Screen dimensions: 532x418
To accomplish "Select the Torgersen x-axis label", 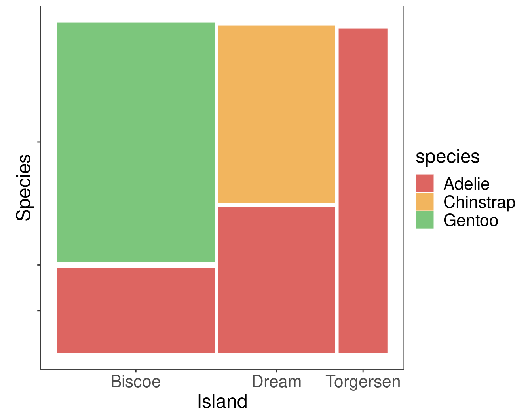I will point(363,382).
